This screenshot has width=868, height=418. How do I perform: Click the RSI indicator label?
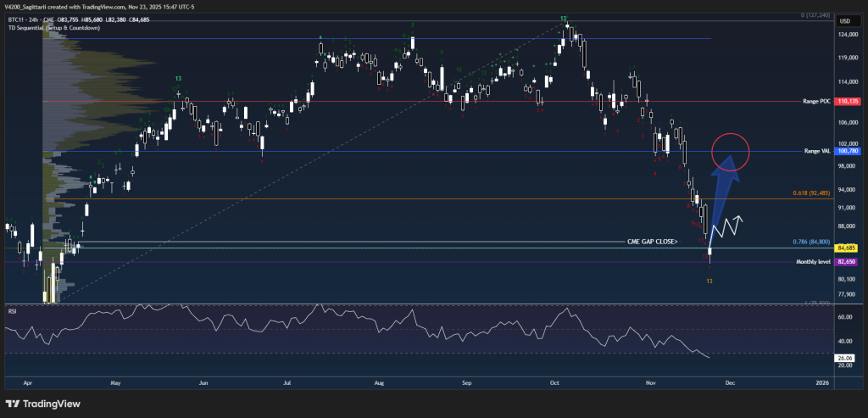tap(13, 311)
